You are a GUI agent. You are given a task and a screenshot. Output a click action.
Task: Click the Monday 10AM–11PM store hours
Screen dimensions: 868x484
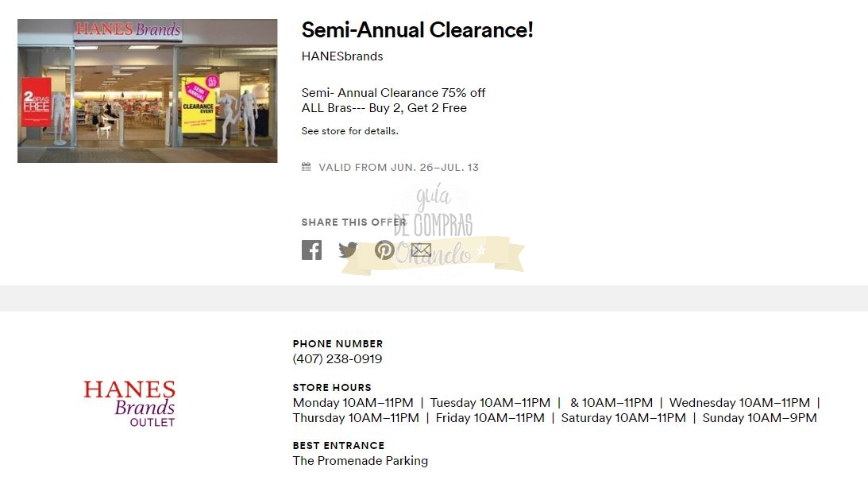tap(353, 403)
